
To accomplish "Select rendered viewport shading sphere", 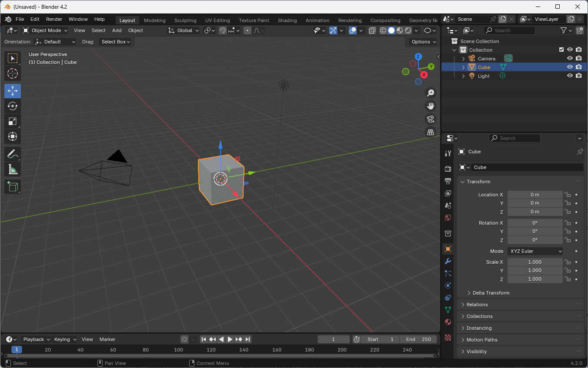I will [408, 30].
